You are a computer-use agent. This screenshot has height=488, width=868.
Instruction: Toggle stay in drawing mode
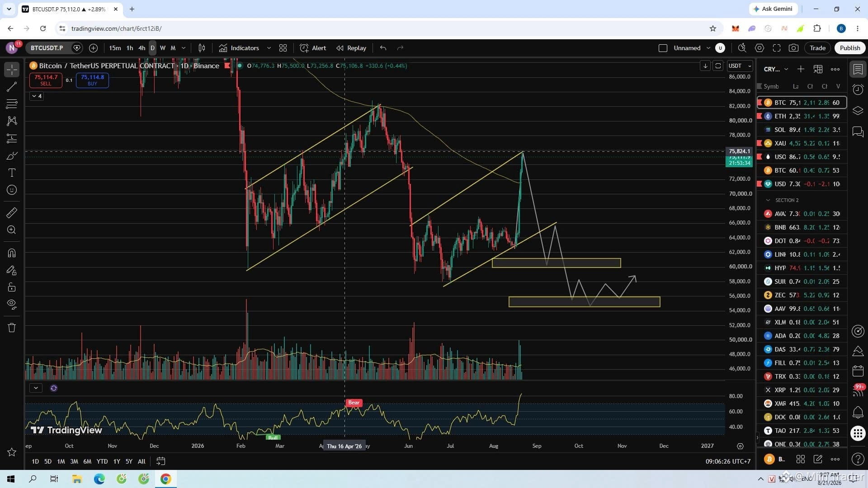click(12, 270)
